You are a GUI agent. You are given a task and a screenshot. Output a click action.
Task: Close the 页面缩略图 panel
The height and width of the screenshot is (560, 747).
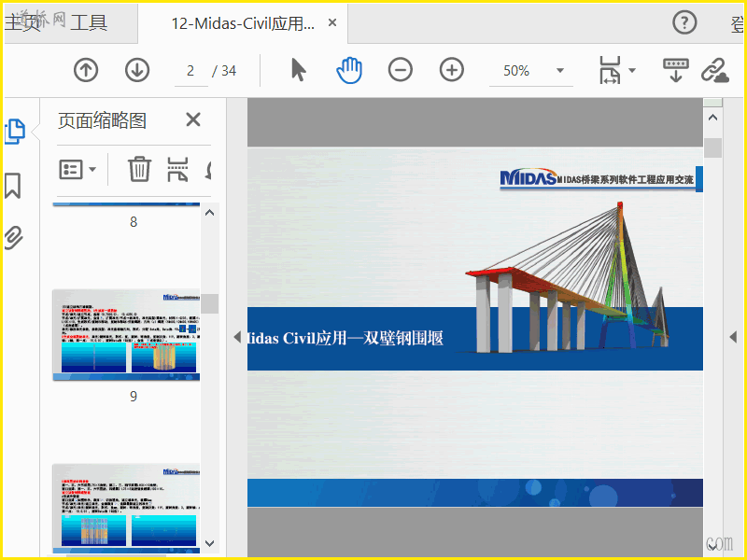coord(193,119)
